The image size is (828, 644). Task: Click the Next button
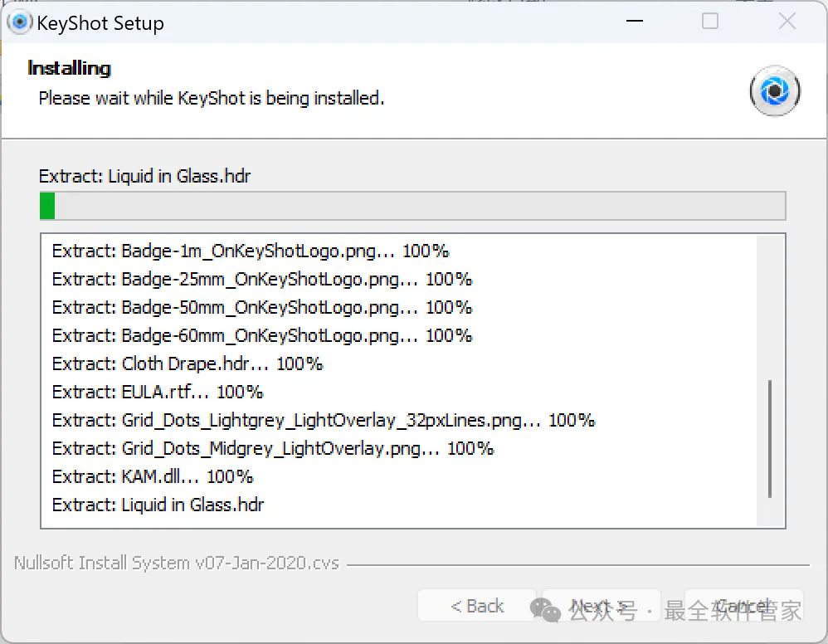tap(598, 607)
